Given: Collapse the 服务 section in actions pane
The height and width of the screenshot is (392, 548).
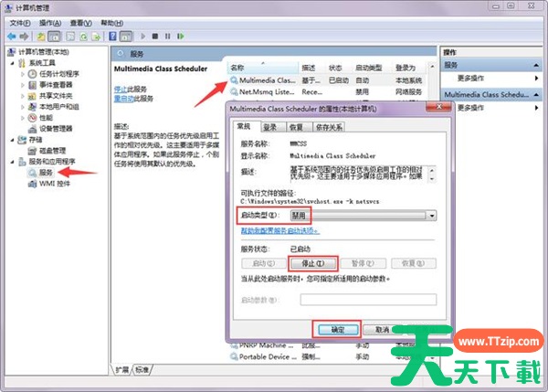Looking at the screenshot, I should click(x=536, y=66).
